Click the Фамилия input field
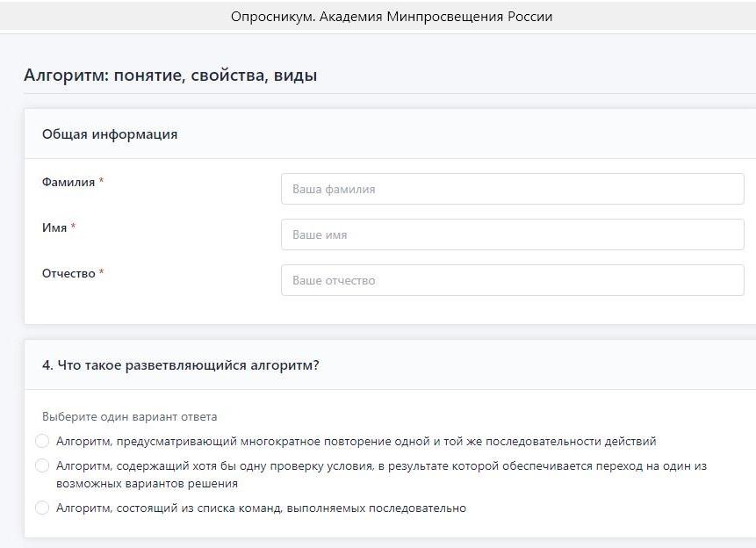756x548 pixels. point(512,189)
